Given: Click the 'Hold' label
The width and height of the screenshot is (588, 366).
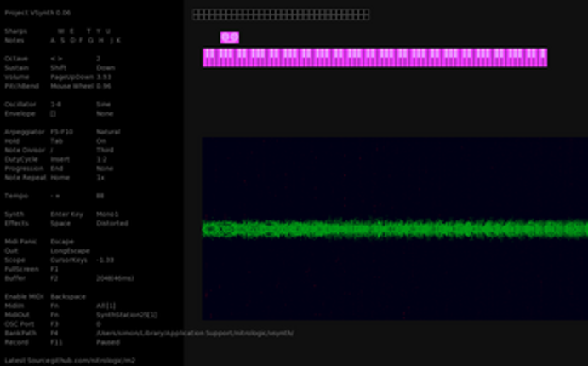Looking at the screenshot, I should point(12,141).
